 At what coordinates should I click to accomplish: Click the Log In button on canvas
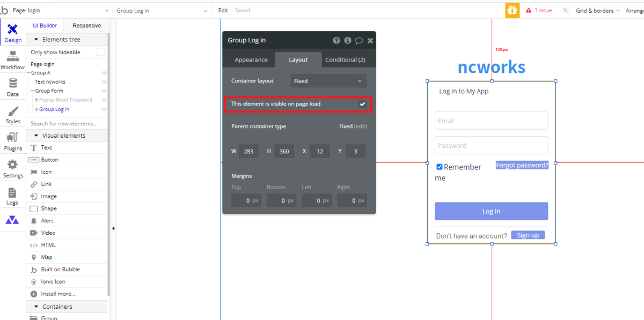click(x=491, y=211)
